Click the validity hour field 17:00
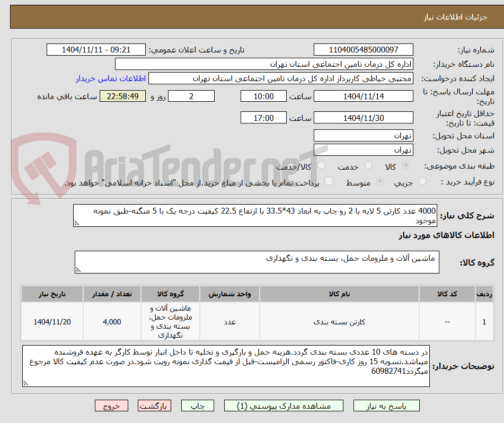This screenshot has width=504, height=423. click(263, 118)
